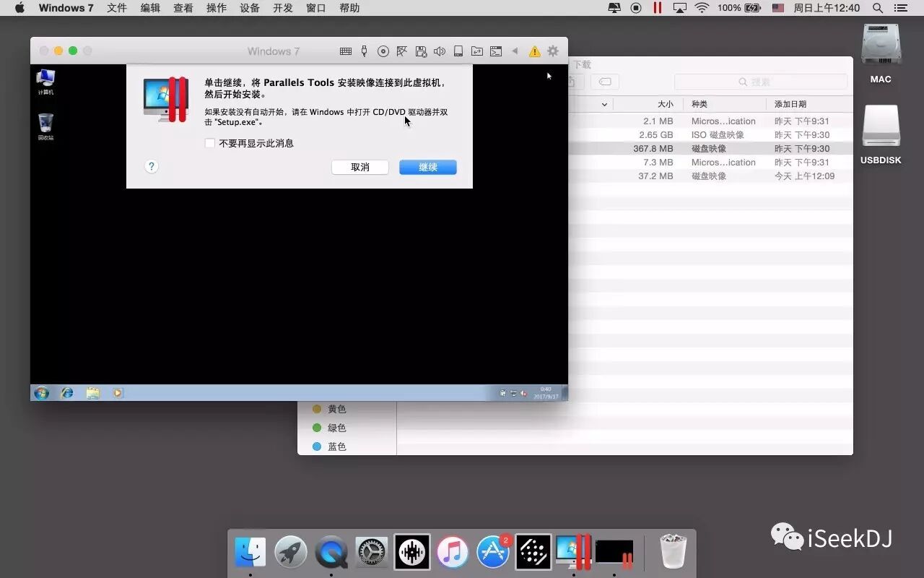This screenshot has width=924, height=578.
Task: Open AirPlay display menu bar icon
Action: click(679, 8)
